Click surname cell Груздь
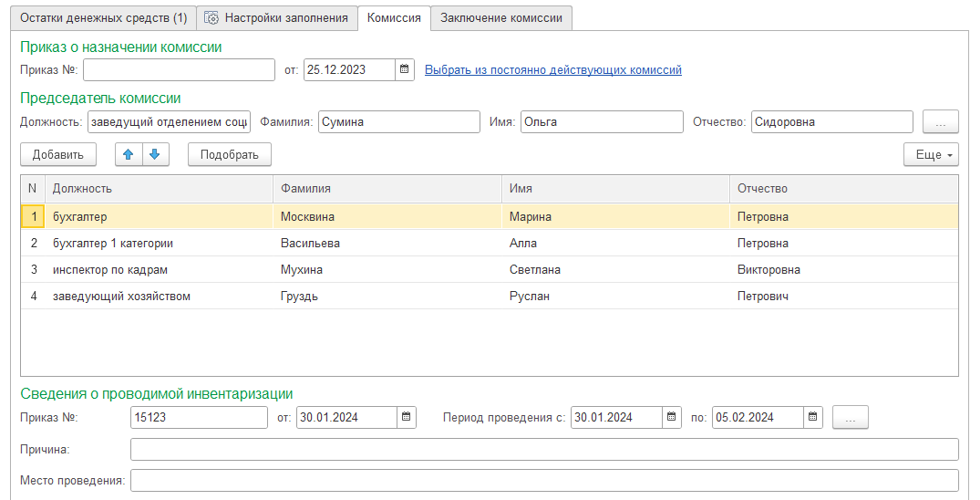The width and height of the screenshot is (980, 500). pos(387,296)
